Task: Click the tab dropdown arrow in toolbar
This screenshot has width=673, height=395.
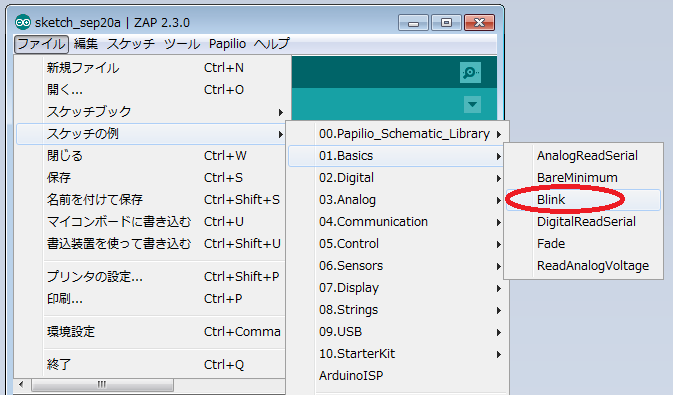Action: click(x=472, y=104)
